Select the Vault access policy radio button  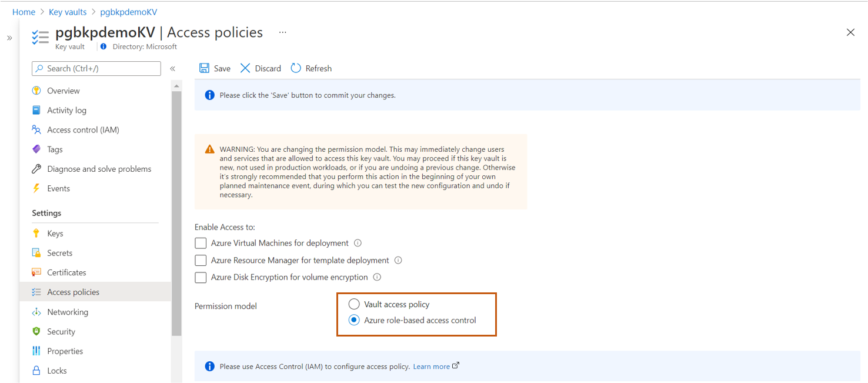tap(353, 304)
